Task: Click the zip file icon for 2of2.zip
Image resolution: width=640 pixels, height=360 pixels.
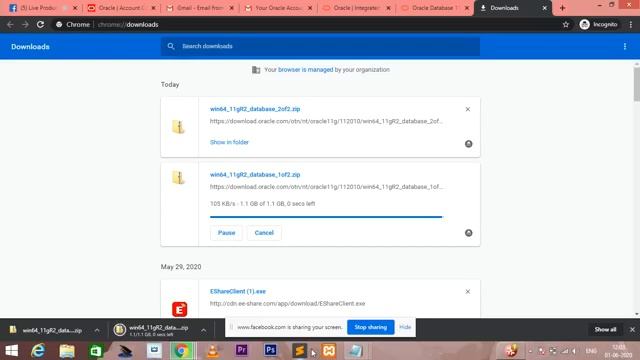Action: 179,127
